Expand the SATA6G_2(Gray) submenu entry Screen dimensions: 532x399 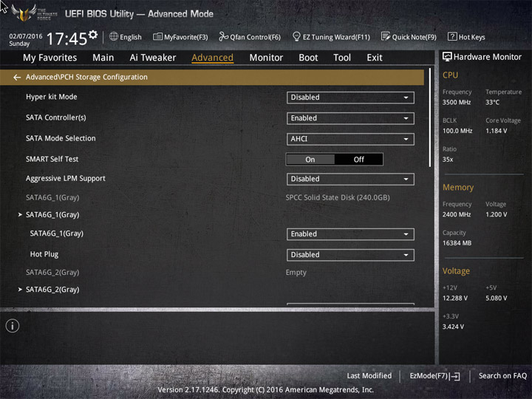(x=52, y=290)
